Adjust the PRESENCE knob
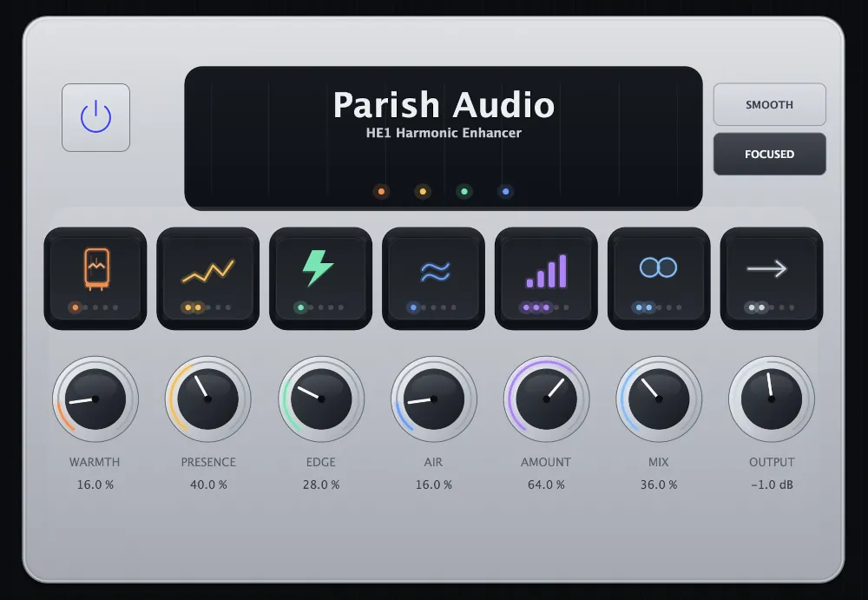868x600 pixels. [208, 399]
